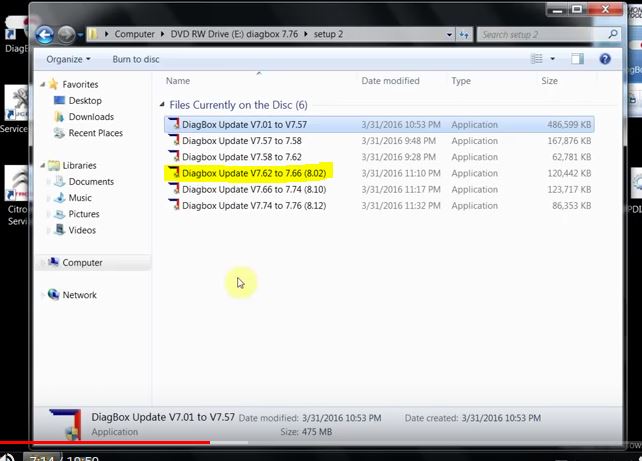Select DiagBox Update V7.01 to V7.57 file

(379, 124)
